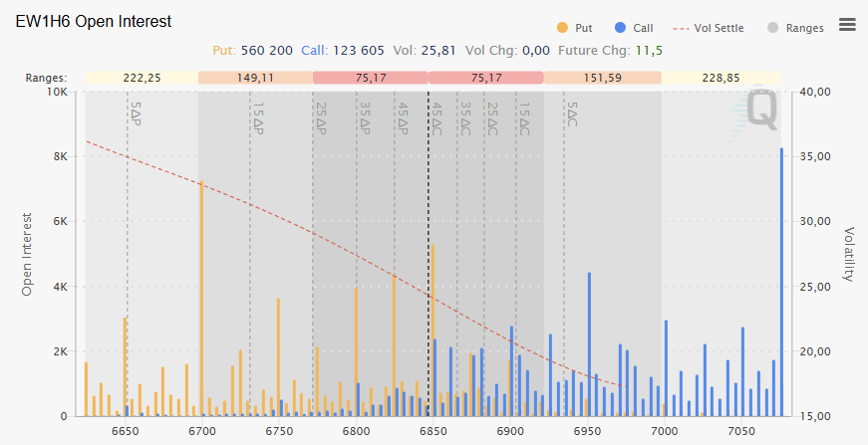Select the 228,85 range band label
Viewport: 868px width, 445px height.
[721, 78]
